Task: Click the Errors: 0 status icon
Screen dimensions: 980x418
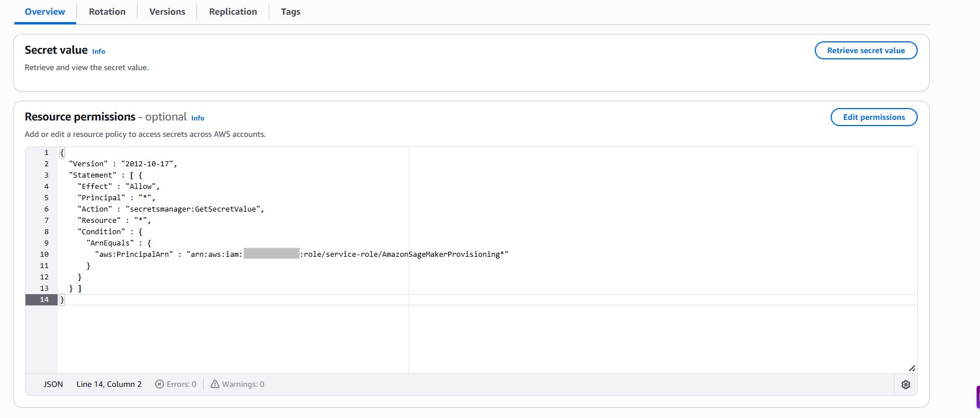Action: (160, 384)
